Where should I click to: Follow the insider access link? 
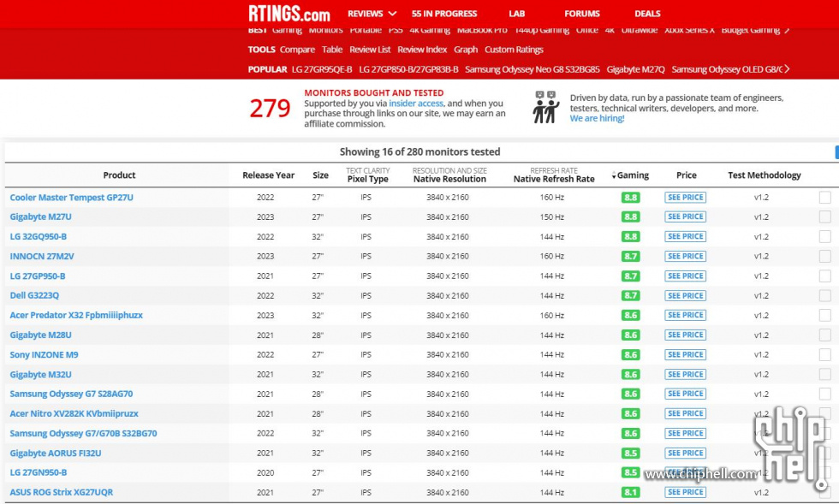tap(416, 104)
